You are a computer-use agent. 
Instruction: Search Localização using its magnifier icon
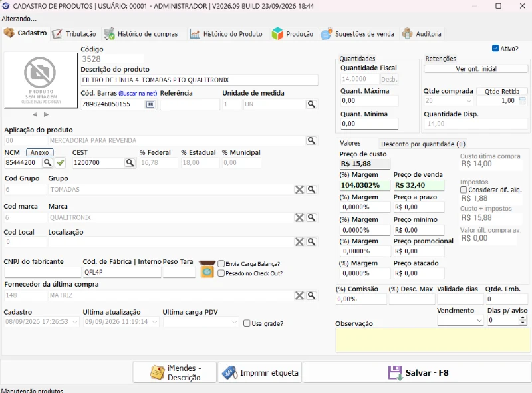coord(311,241)
